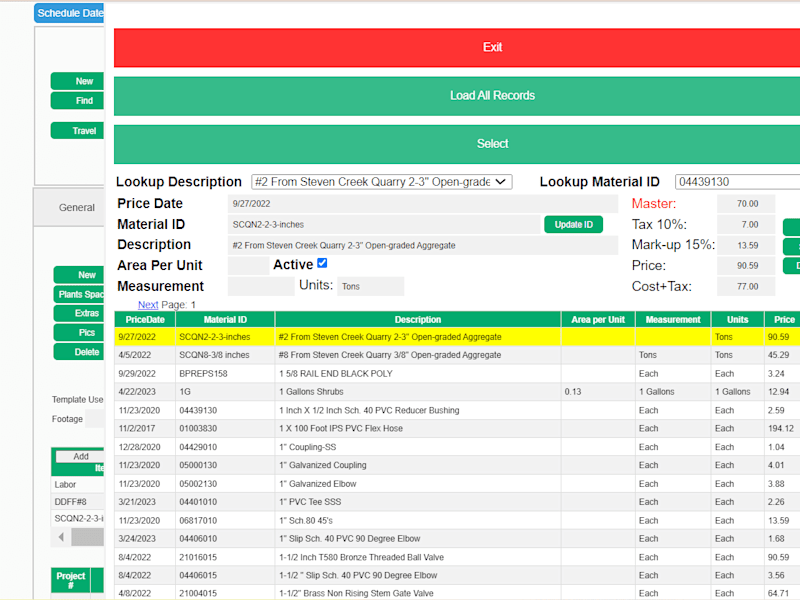
Task: Select the PVC Flex Hose row
Action: [x=457, y=429]
